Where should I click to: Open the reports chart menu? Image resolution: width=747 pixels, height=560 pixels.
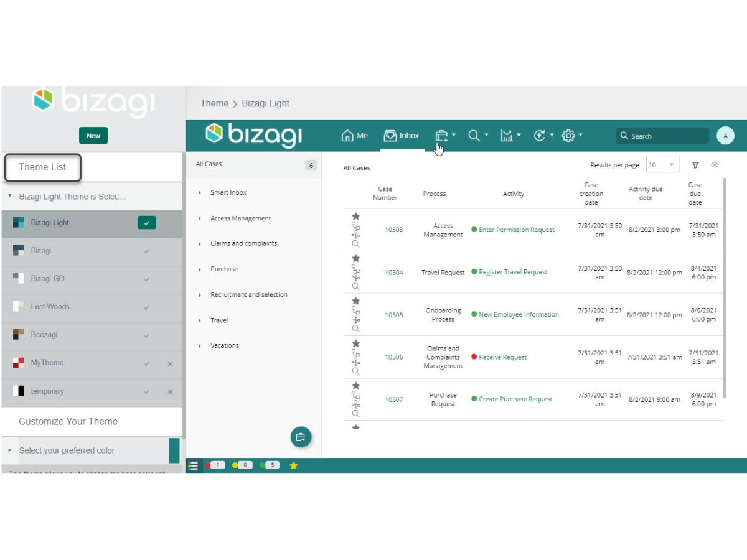click(x=511, y=135)
